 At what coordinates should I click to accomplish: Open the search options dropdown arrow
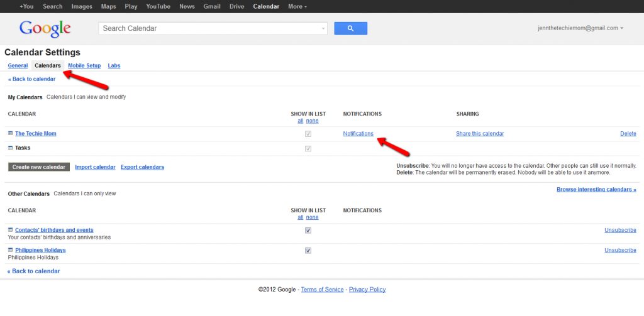(323, 29)
